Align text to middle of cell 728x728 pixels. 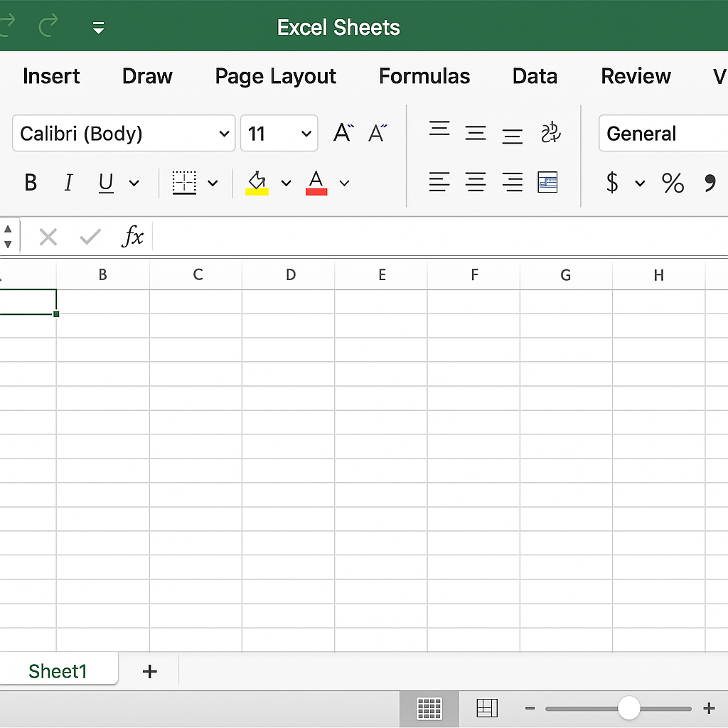pos(476,133)
